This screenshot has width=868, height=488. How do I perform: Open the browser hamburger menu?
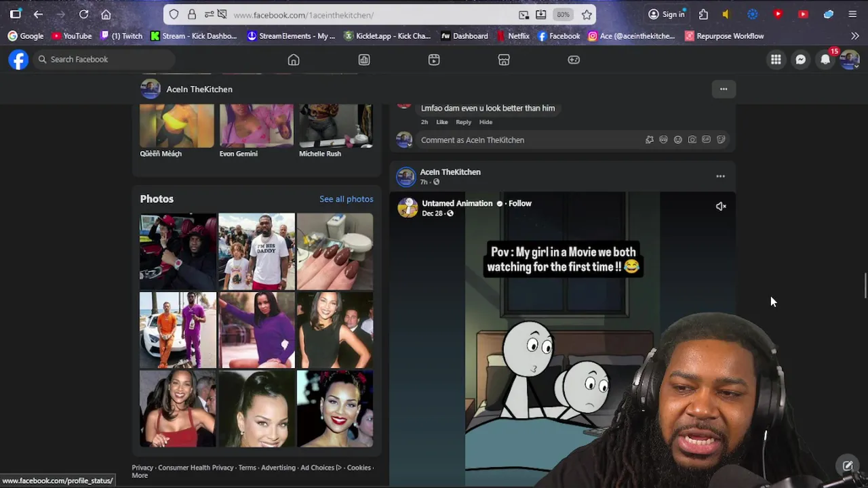pyautogui.click(x=852, y=14)
